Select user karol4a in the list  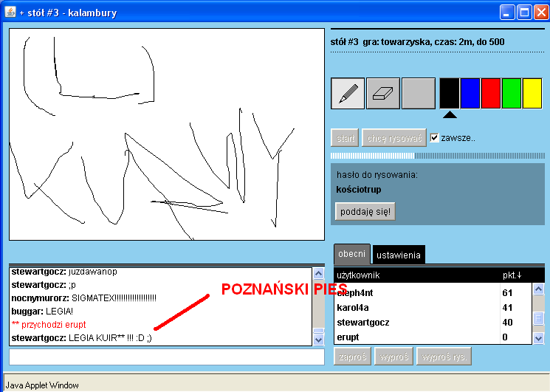[x=433, y=308]
